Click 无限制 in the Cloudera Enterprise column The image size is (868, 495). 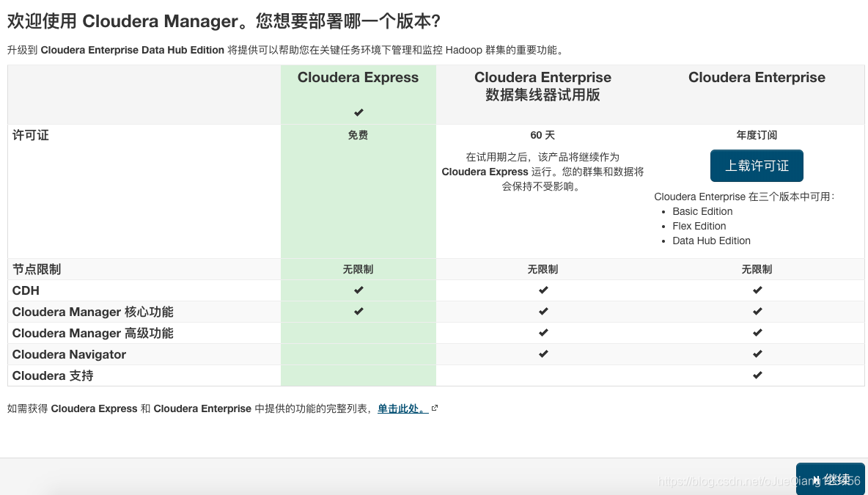(x=757, y=269)
